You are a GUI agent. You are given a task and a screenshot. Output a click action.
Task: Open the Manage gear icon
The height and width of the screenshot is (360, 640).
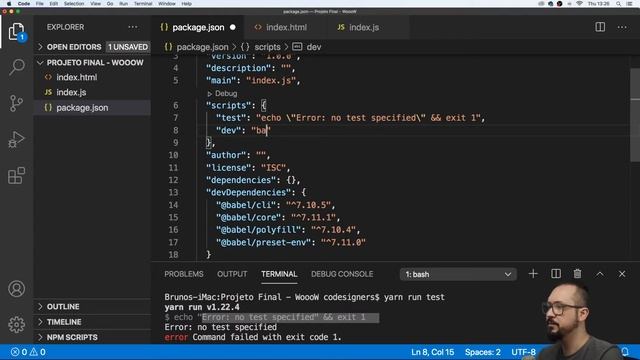click(x=16, y=324)
